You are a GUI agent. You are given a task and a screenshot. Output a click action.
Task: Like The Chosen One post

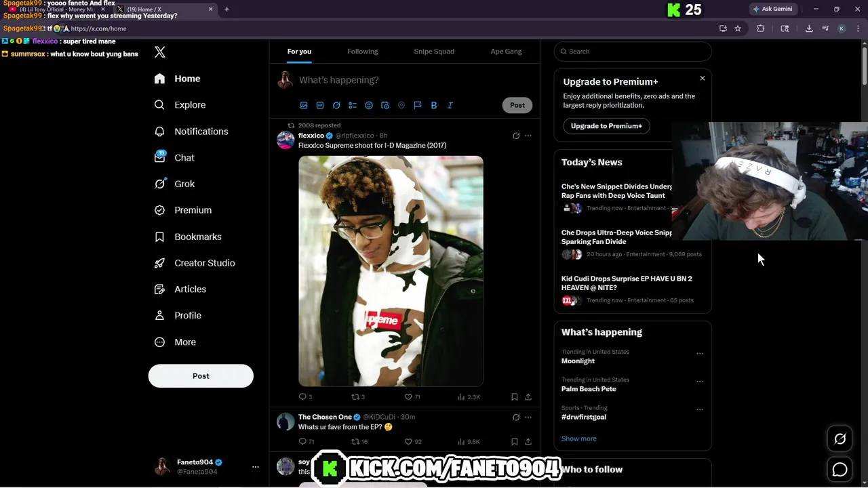coord(413,441)
